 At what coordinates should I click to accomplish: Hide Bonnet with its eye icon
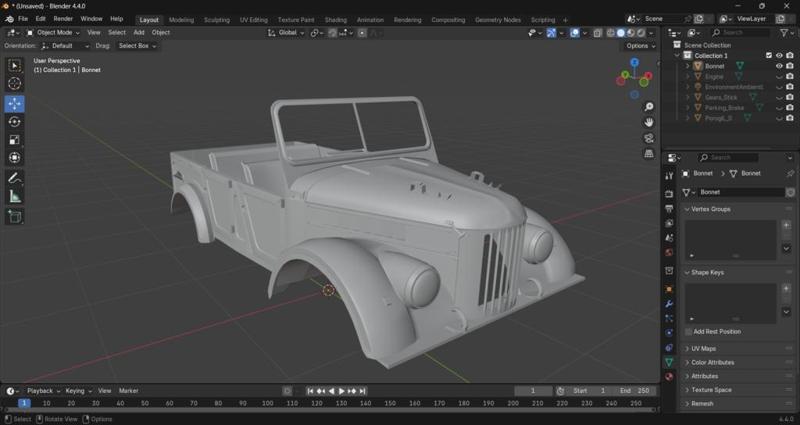tap(779, 66)
